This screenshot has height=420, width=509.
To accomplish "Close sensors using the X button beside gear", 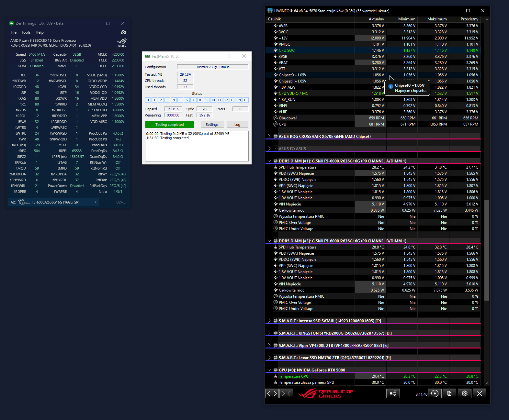I will tap(480, 393).
